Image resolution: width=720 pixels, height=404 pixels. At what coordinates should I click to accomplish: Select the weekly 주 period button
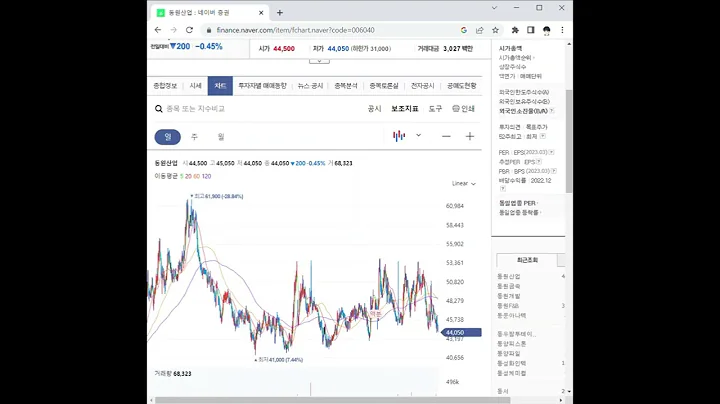pyautogui.click(x=194, y=137)
